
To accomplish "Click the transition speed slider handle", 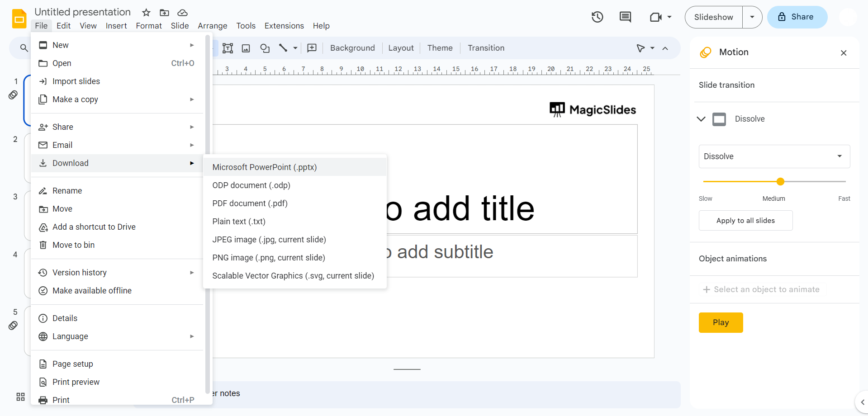I will pos(780,181).
